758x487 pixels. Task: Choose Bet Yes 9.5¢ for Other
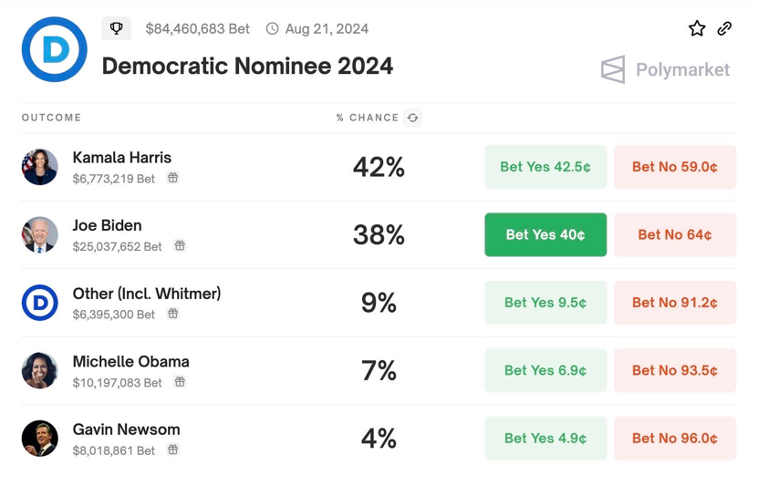545,303
